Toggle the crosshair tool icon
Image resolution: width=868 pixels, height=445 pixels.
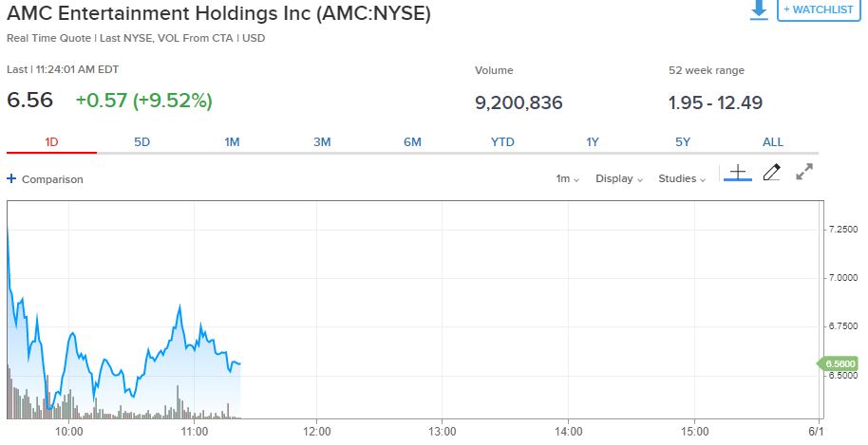(737, 173)
